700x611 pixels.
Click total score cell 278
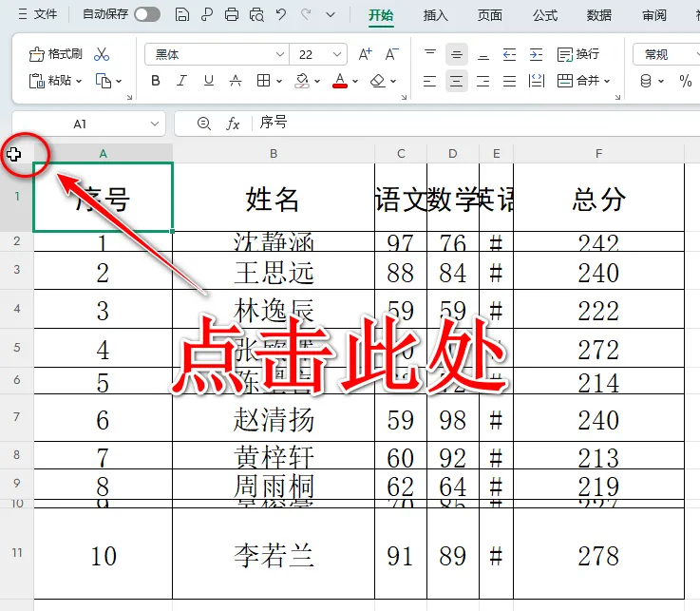click(x=598, y=553)
